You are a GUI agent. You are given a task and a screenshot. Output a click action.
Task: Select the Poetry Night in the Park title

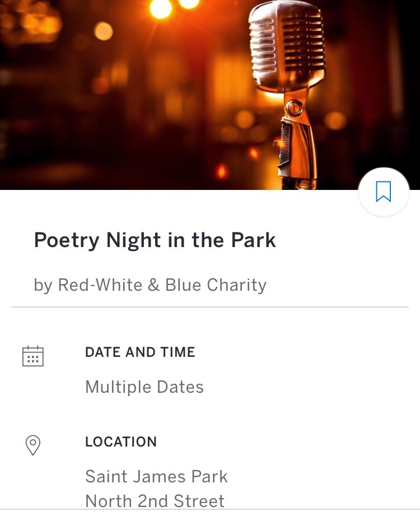155,240
